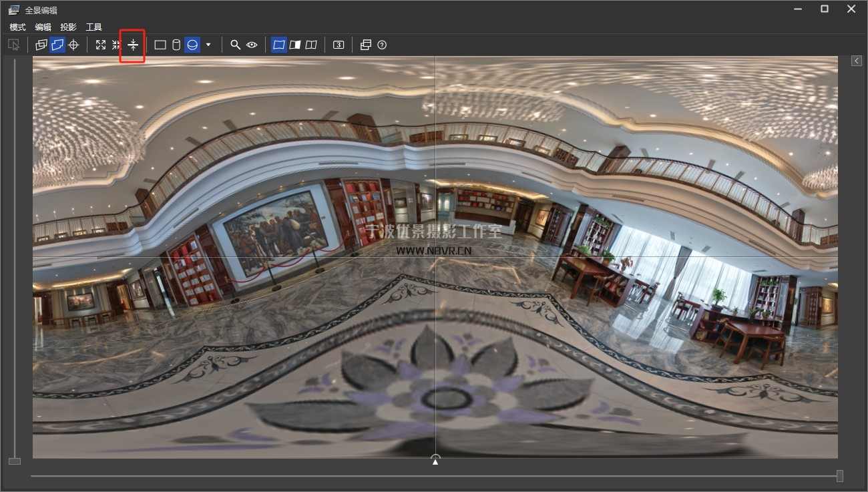Toggle the eye preview icon
The width and height of the screenshot is (868, 492).
coord(252,45)
